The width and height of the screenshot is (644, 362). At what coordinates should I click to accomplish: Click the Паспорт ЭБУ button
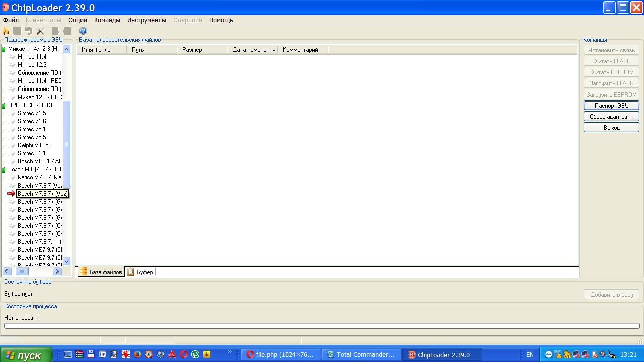pos(611,106)
